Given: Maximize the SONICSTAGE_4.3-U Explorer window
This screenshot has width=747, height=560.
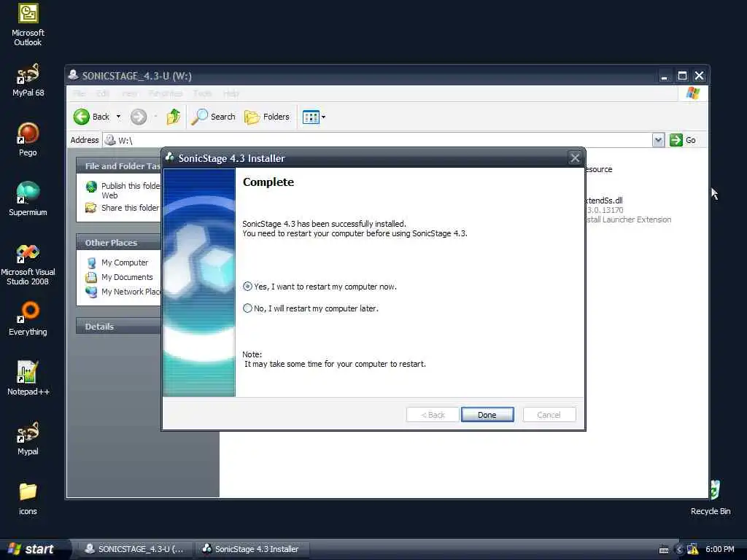Looking at the screenshot, I should [x=682, y=76].
